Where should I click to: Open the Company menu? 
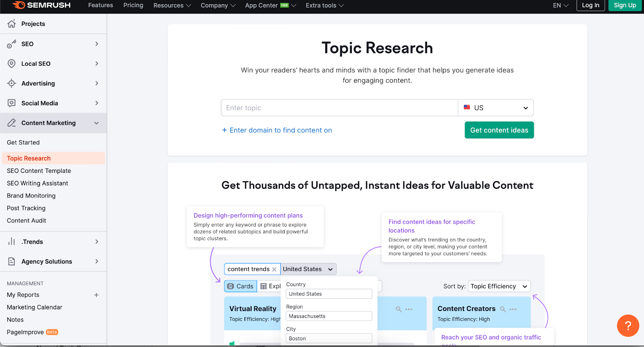click(x=218, y=5)
